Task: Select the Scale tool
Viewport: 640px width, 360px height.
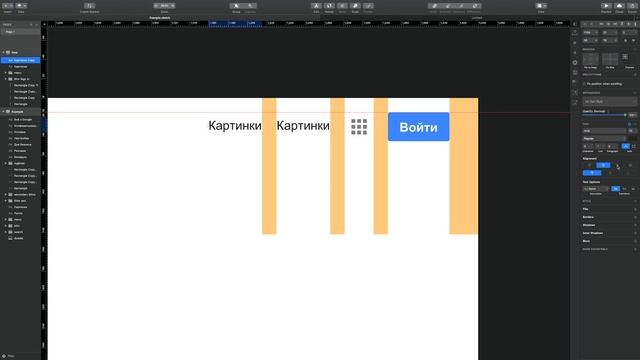Action: click(355, 6)
